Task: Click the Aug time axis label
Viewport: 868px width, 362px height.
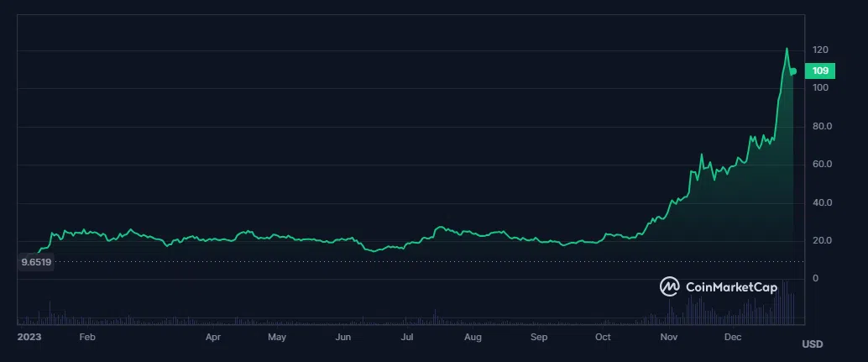Action: [473, 337]
